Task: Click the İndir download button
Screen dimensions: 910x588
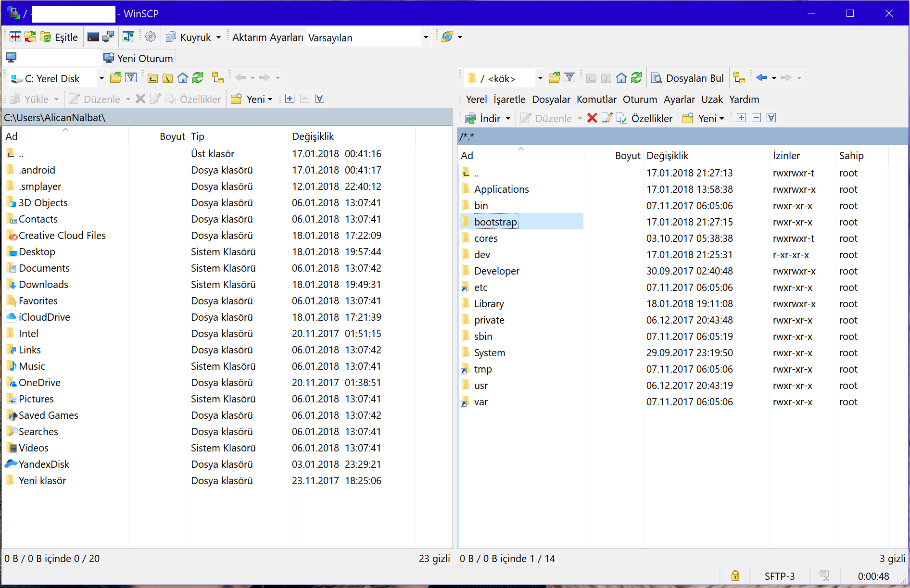Action: [483, 118]
